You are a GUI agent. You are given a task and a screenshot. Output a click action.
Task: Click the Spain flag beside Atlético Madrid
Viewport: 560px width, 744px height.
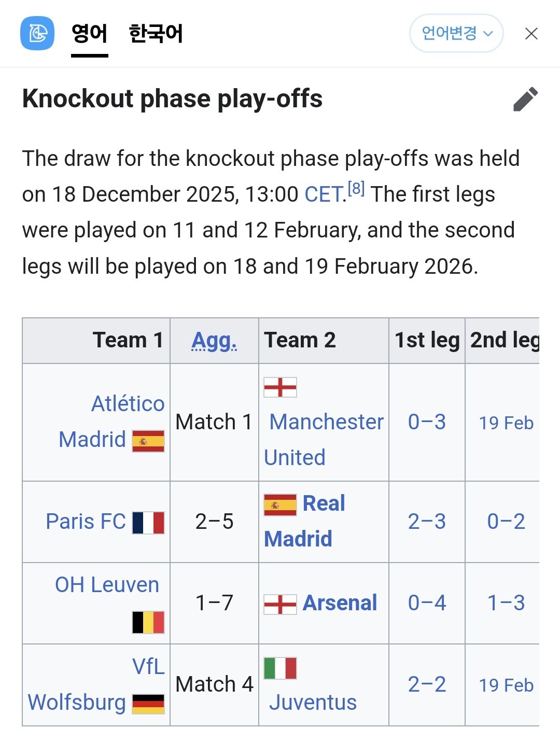click(x=148, y=441)
